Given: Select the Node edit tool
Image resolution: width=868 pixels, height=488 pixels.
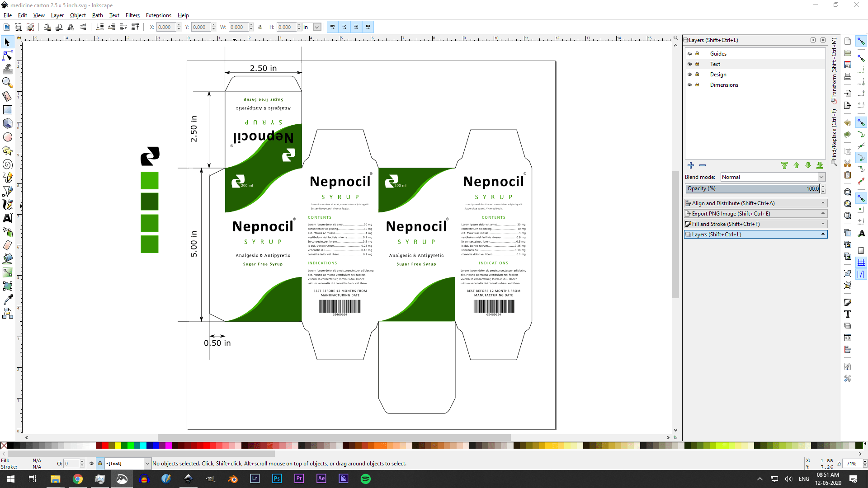Looking at the screenshot, I should click(x=8, y=56).
